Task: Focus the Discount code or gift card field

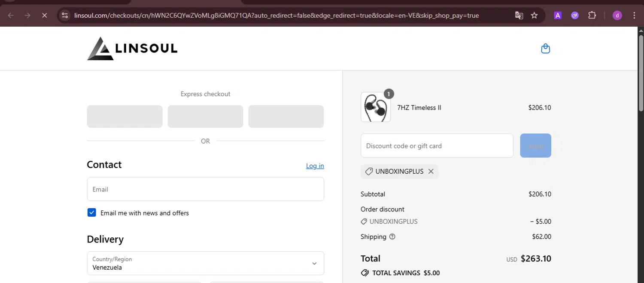Action: 437,145
